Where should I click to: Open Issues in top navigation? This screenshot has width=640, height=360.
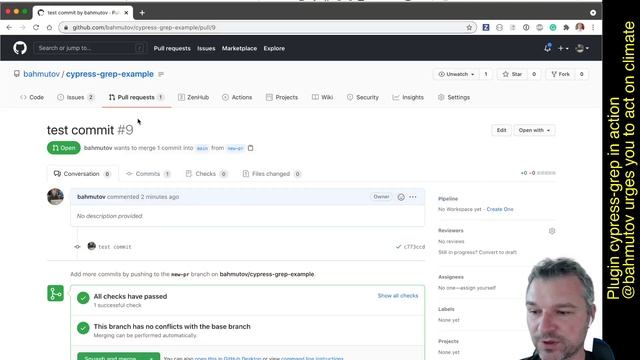(206, 48)
